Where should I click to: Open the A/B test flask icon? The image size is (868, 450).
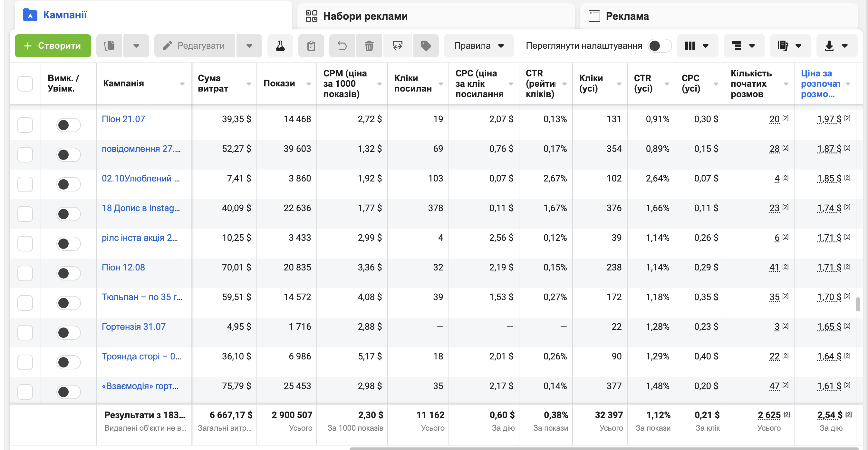click(x=280, y=45)
